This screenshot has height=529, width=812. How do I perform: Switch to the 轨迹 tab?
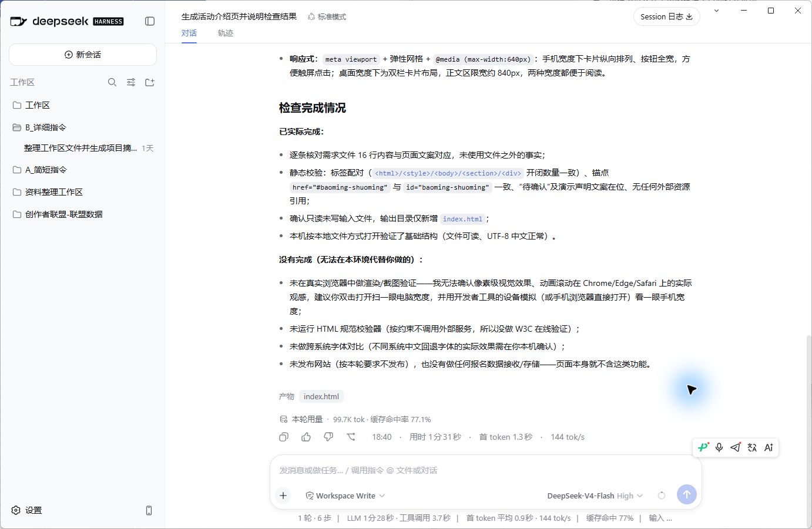pos(226,33)
